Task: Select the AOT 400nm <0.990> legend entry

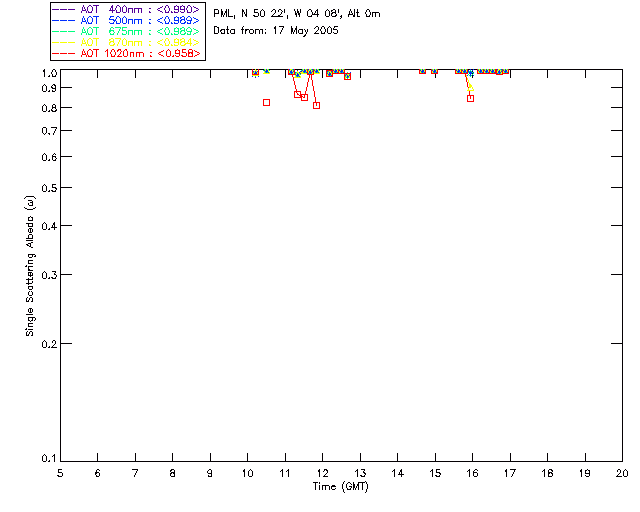Action: click(126, 9)
